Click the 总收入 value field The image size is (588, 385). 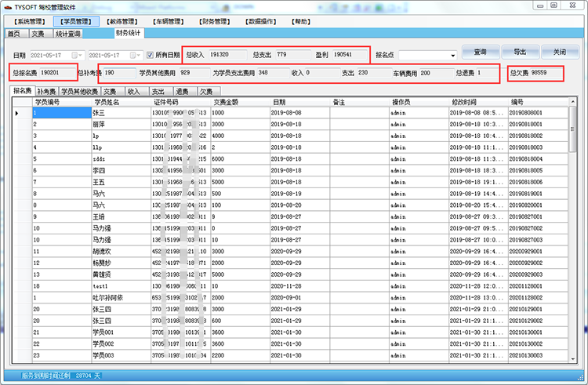(220, 55)
